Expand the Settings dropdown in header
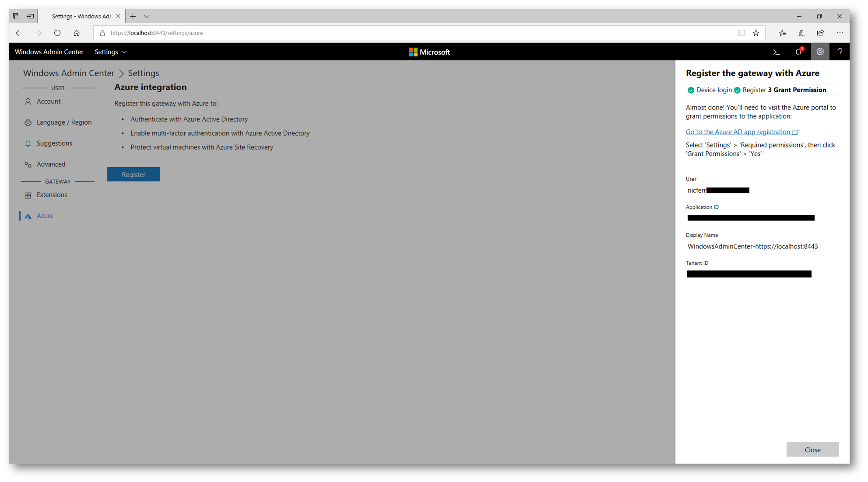The width and height of the screenshot is (868, 482). pyautogui.click(x=111, y=52)
